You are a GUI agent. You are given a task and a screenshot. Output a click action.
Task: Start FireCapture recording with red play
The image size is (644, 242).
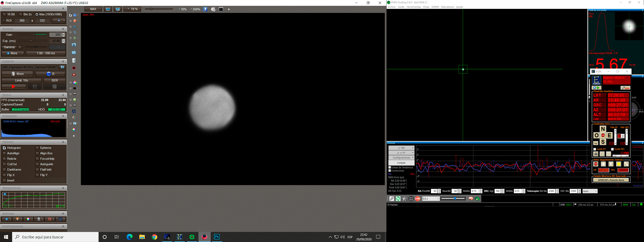pos(14,87)
